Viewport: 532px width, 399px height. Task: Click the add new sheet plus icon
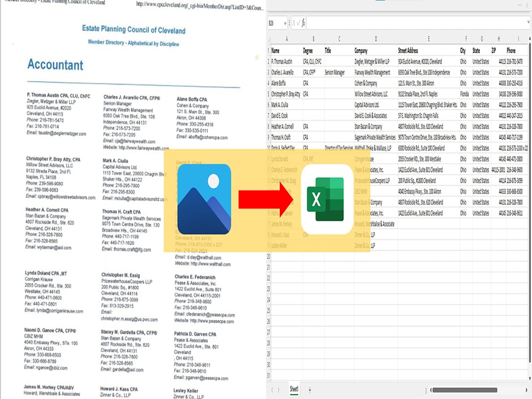(x=310, y=390)
